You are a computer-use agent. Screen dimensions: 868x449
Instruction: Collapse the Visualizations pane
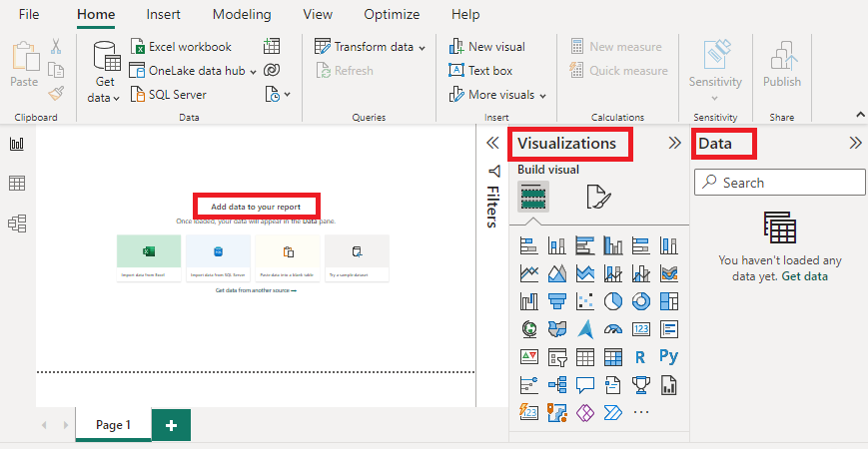pos(674,143)
